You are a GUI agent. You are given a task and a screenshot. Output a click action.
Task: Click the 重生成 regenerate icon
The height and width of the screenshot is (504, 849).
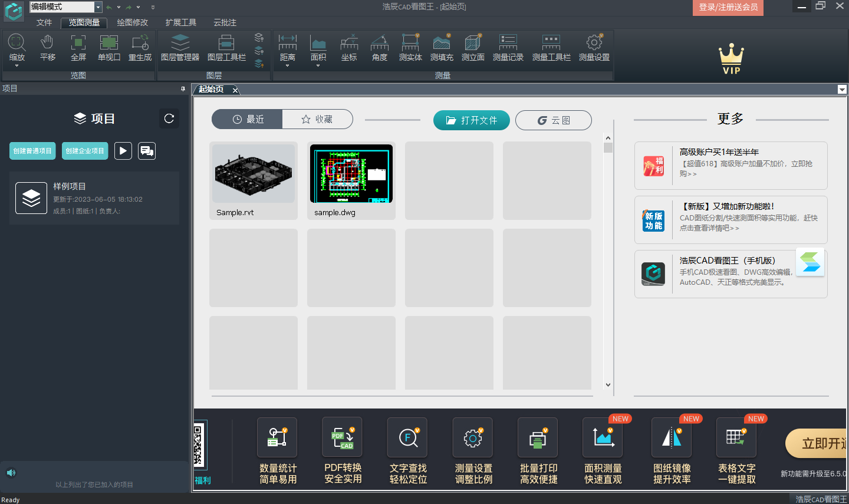[x=140, y=48]
